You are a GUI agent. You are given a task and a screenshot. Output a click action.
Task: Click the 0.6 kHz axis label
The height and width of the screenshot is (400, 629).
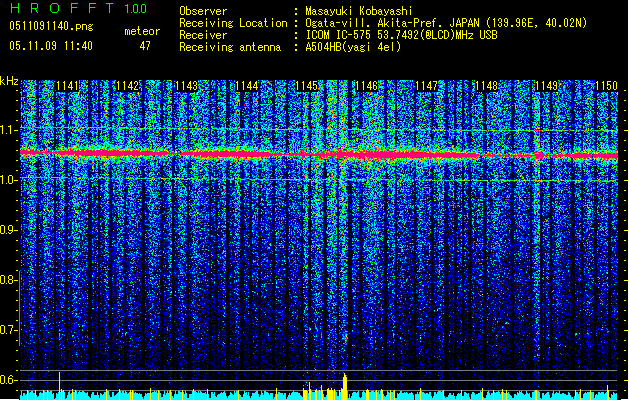pyautogui.click(x=8, y=380)
